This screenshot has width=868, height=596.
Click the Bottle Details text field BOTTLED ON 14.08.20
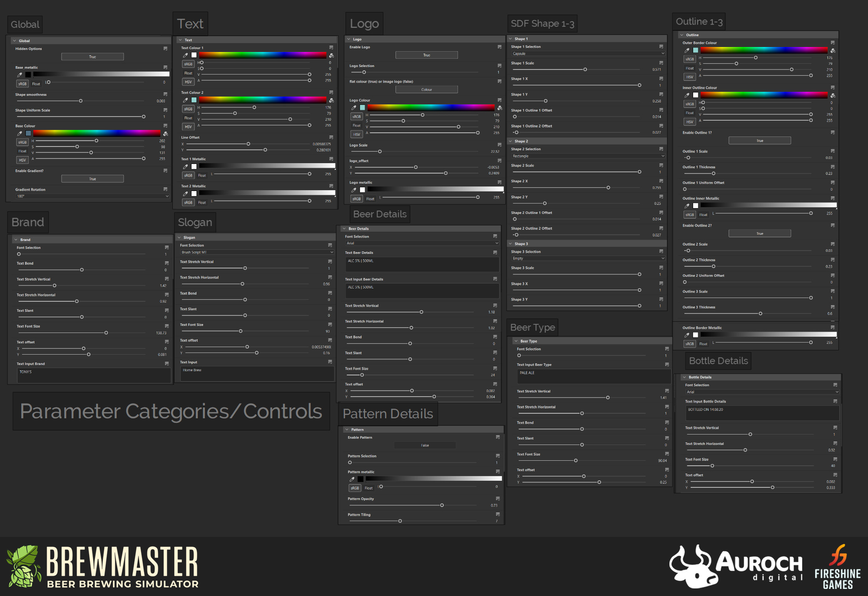coord(762,413)
